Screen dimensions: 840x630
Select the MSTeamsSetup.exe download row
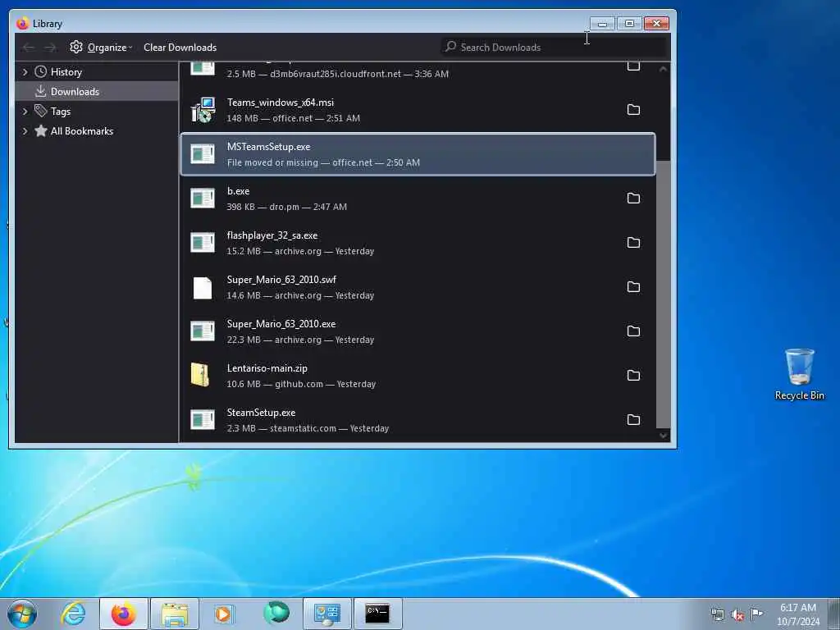point(418,154)
